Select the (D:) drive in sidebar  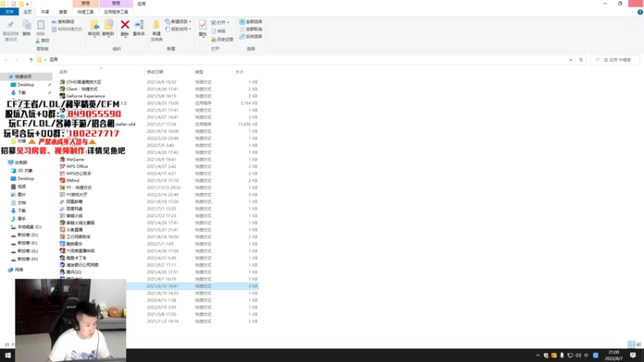pos(27,235)
